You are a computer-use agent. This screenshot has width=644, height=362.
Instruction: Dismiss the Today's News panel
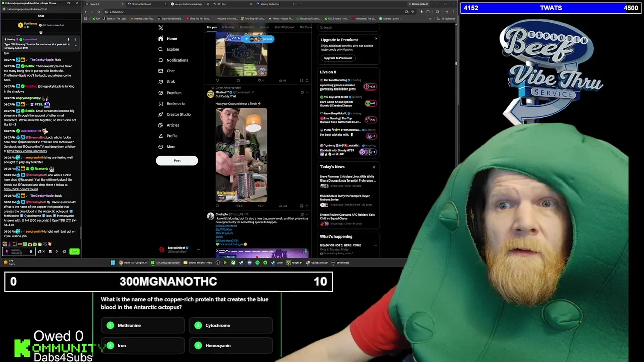pos(374,167)
